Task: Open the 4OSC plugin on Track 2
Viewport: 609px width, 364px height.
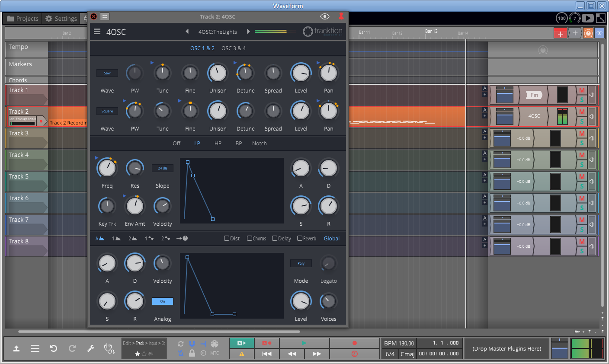Action: coord(534,116)
